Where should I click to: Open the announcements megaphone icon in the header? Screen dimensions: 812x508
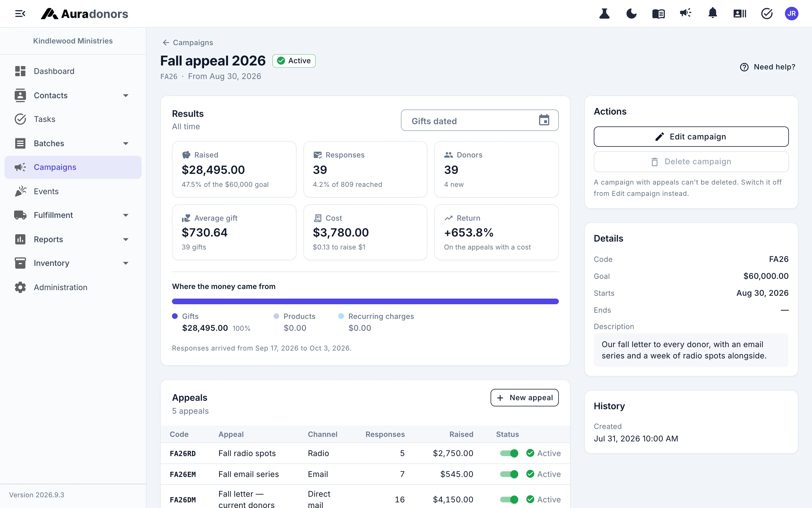click(x=685, y=13)
